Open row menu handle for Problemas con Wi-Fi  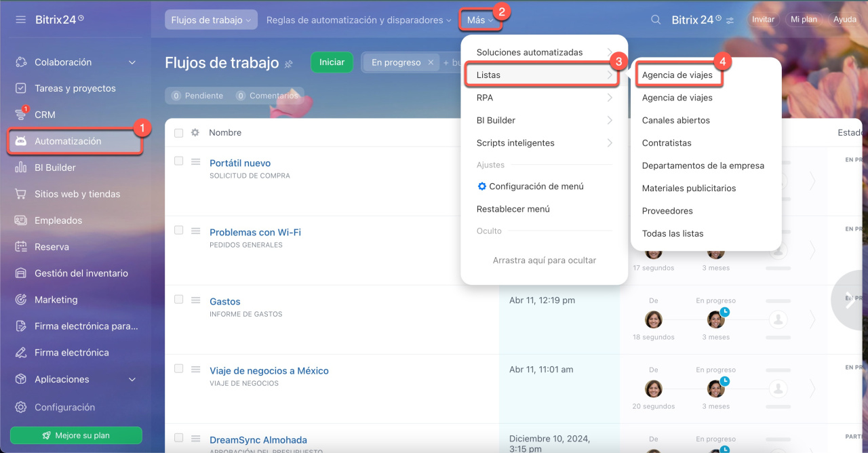coord(195,231)
